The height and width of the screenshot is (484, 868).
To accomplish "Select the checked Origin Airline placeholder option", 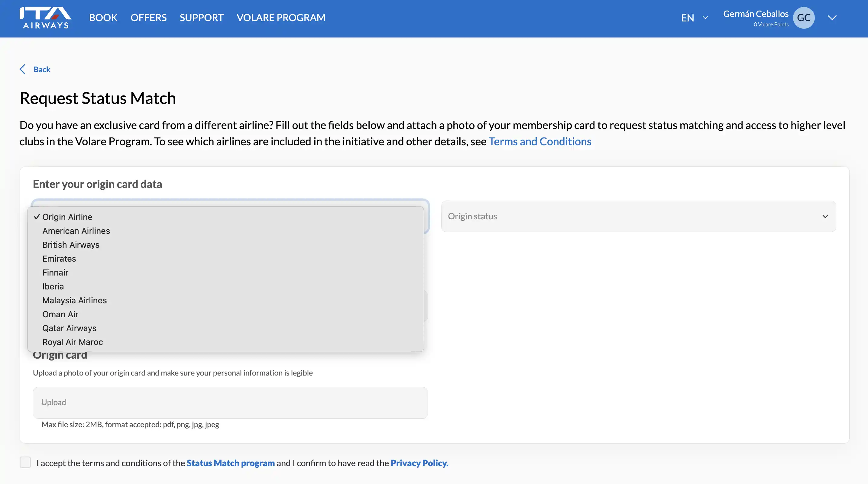I will point(225,217).
